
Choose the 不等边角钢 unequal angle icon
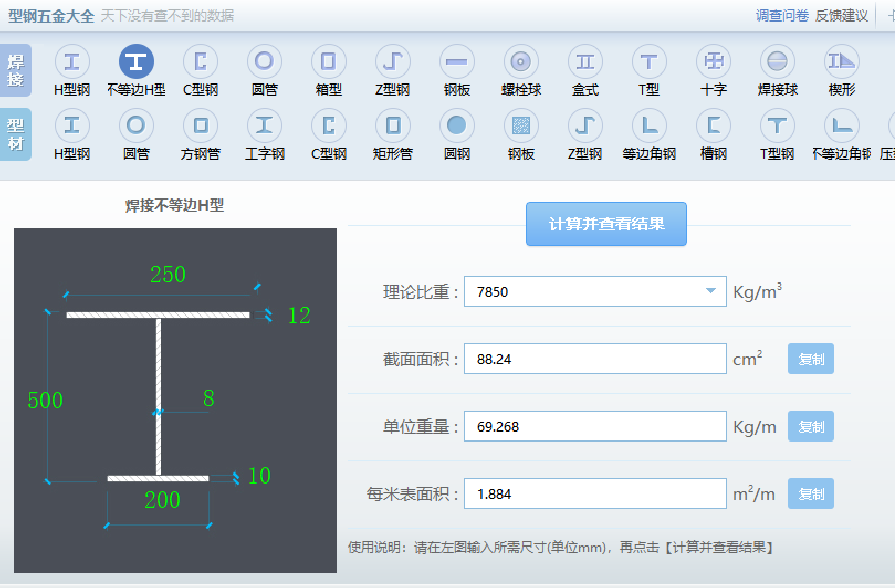coord(841,125)
